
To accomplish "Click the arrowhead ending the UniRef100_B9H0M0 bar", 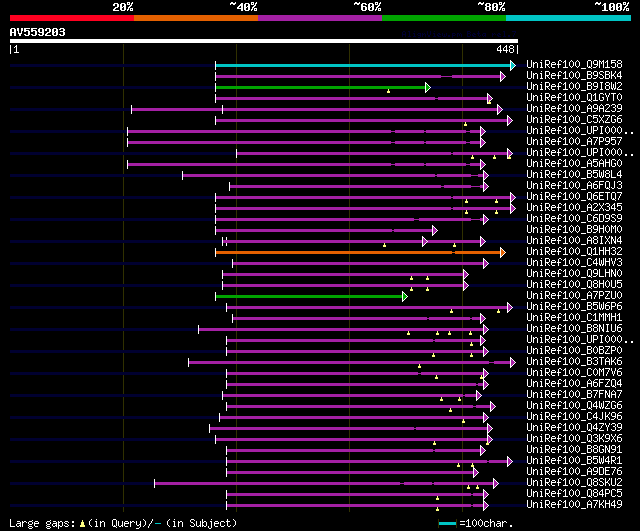I will point(435,231).
